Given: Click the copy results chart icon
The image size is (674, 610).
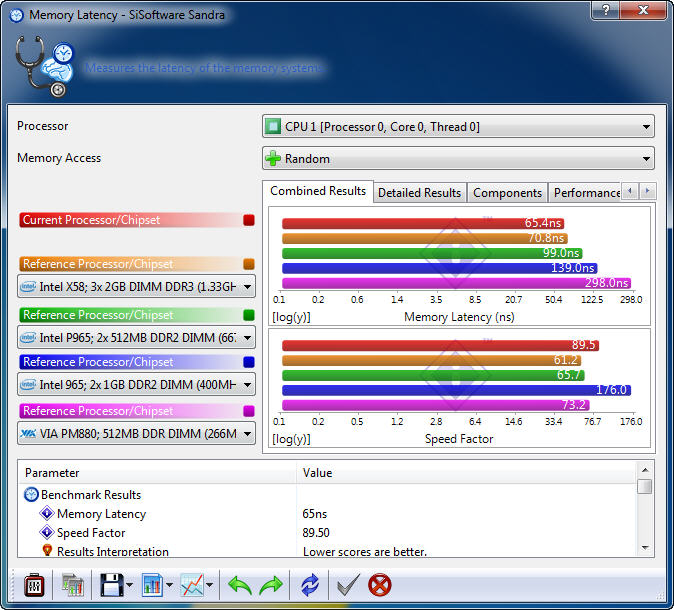Looking at the screenshot, I should coord(73,585).
